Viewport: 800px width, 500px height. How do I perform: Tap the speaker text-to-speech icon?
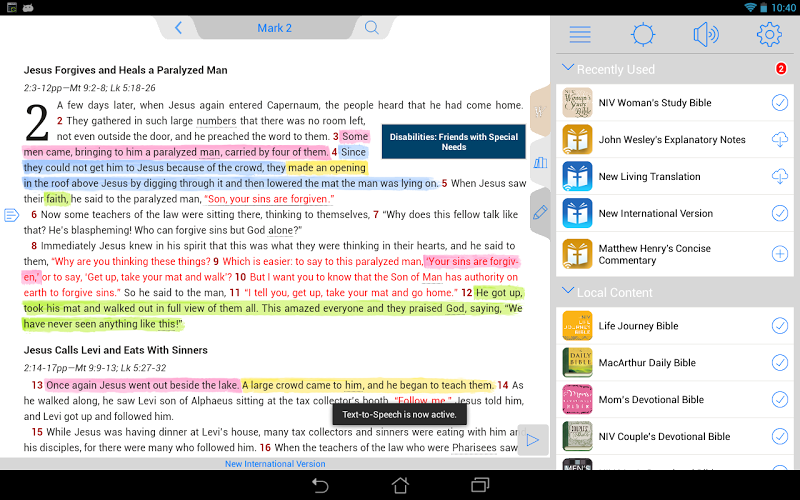(x=706, y=34)
